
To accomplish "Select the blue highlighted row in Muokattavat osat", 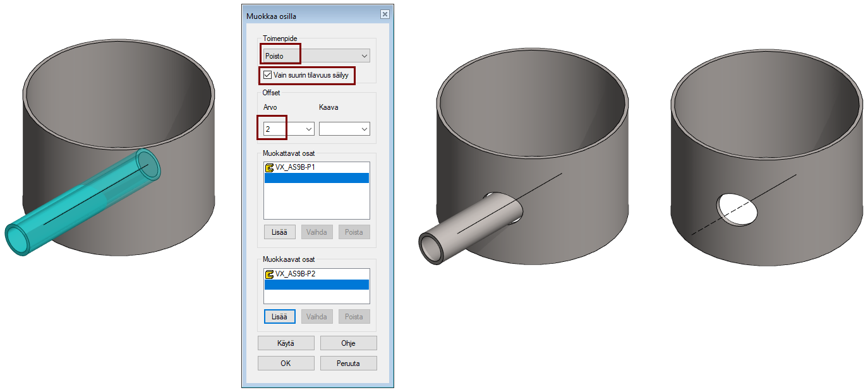I will pos(316,178).
